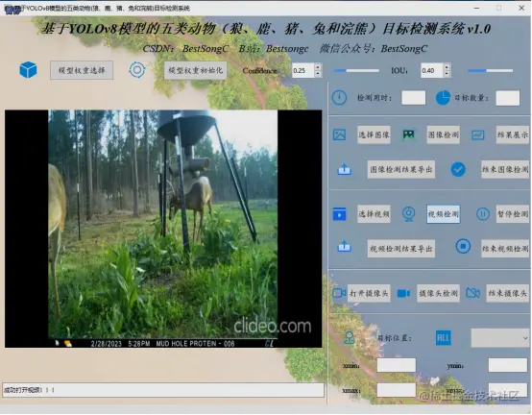Click the solid camera icon beside 摄像头检测
The height and width of the screenshot is (415, 532).
[403, 293]
